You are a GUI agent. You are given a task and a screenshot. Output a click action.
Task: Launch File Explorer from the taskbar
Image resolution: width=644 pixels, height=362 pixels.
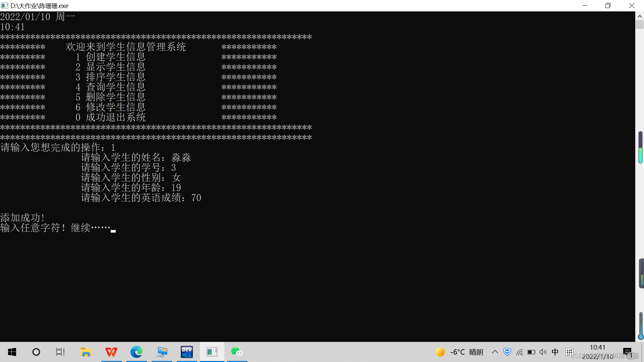(86, 352)
